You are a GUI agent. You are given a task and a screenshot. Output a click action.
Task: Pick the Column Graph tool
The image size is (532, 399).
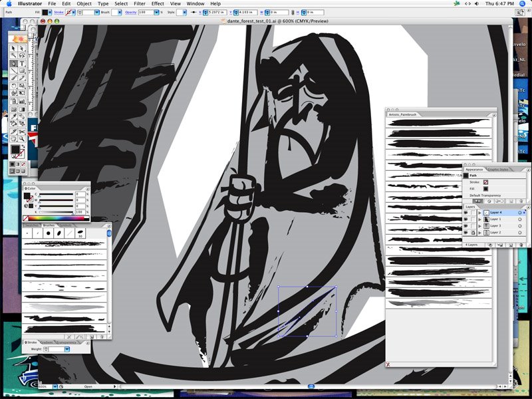pos(22,101)
